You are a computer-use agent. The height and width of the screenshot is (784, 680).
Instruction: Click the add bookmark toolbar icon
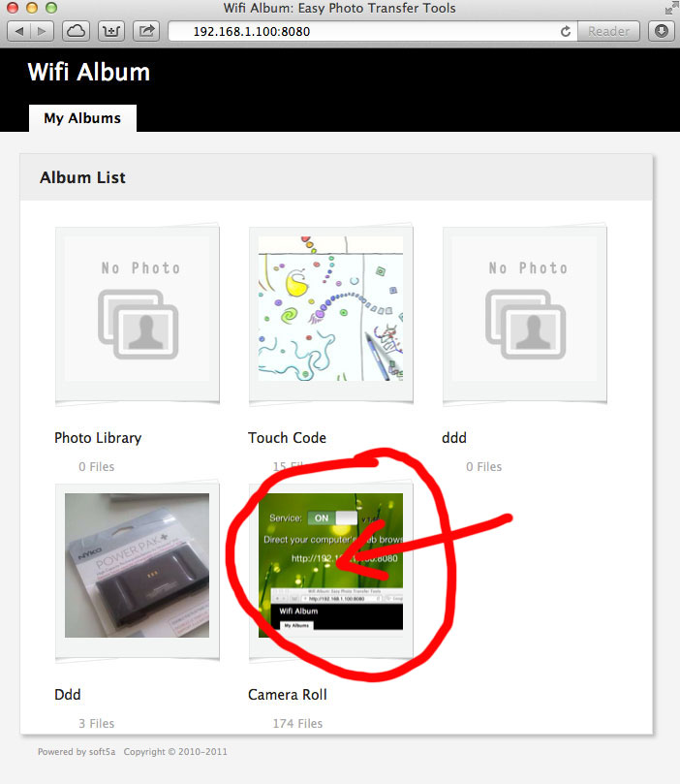pos(111,32)
